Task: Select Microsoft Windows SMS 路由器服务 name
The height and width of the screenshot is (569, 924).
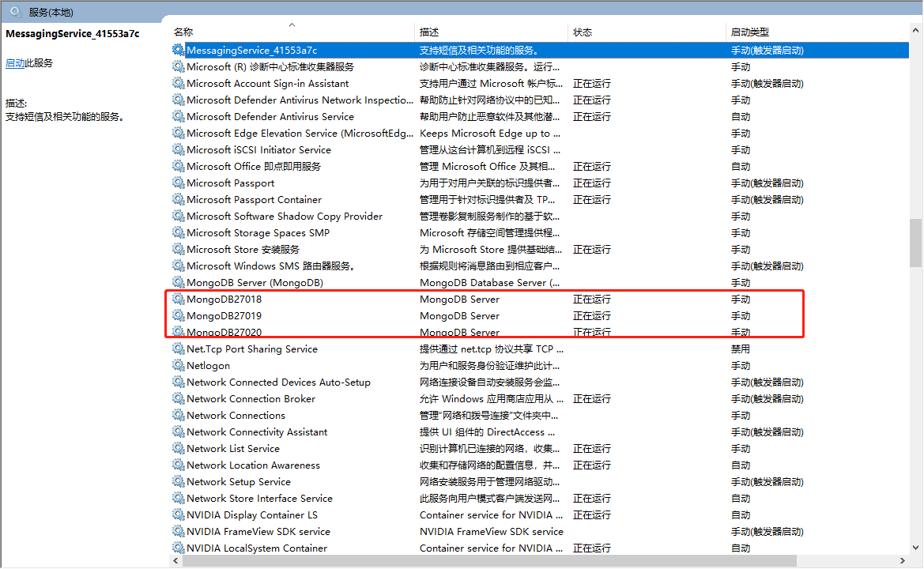Action: pyautogui.click(x=270, y=266)
